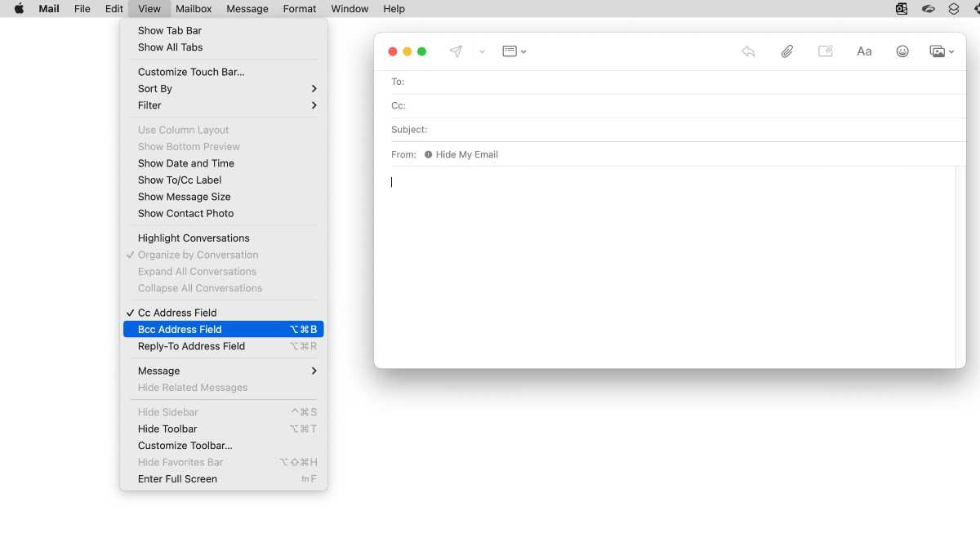The image size is (980, 551).
Task: Click the markup compose icon in toolbar
Action: [826, 51]
